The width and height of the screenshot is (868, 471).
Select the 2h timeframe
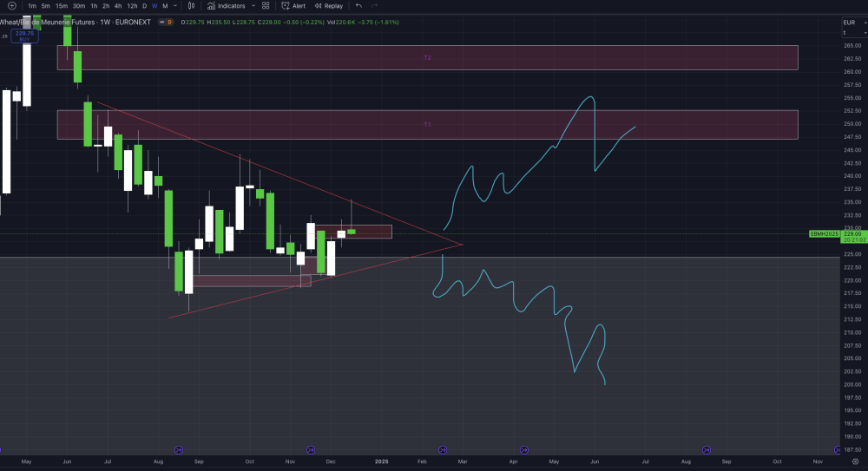(x=106, y=6)
